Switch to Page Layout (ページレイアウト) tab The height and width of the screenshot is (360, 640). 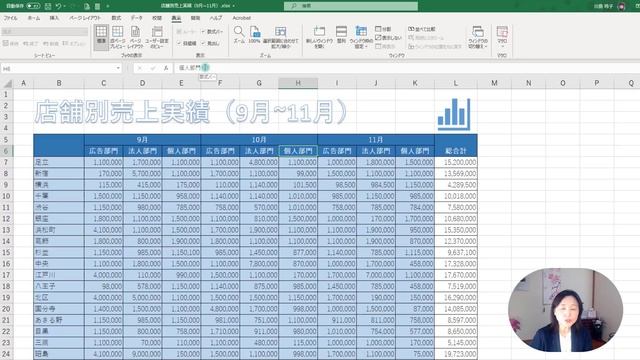pyautogui.click(x=85, y=18)
